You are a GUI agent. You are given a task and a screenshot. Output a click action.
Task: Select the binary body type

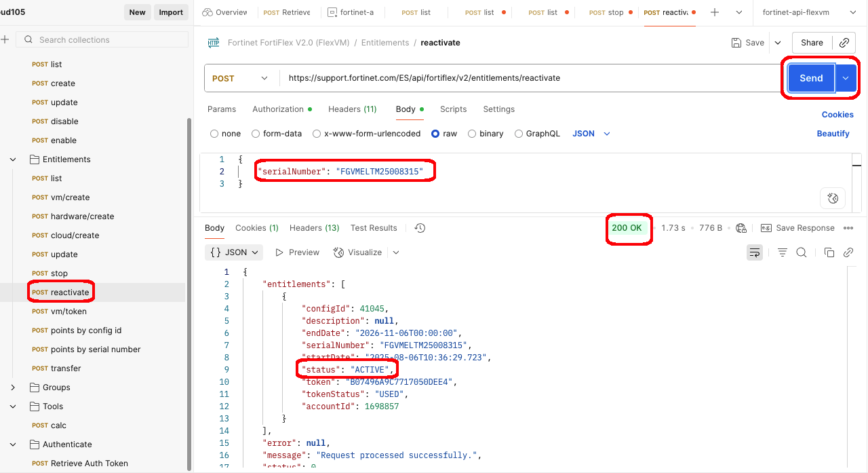click(472, 134)
